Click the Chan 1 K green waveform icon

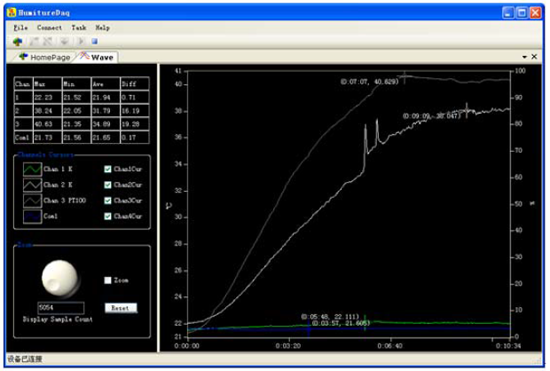(x=32, y=169)
